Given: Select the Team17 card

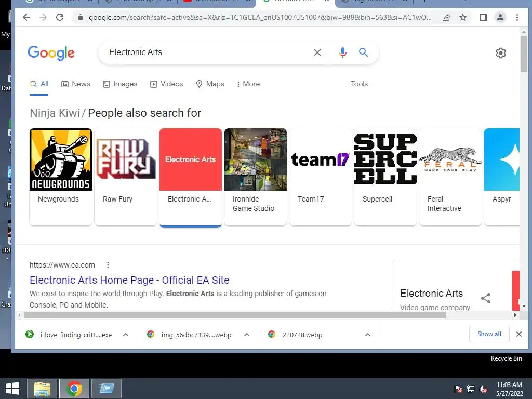Looking at the screenshot, I should tap(320, 177).
